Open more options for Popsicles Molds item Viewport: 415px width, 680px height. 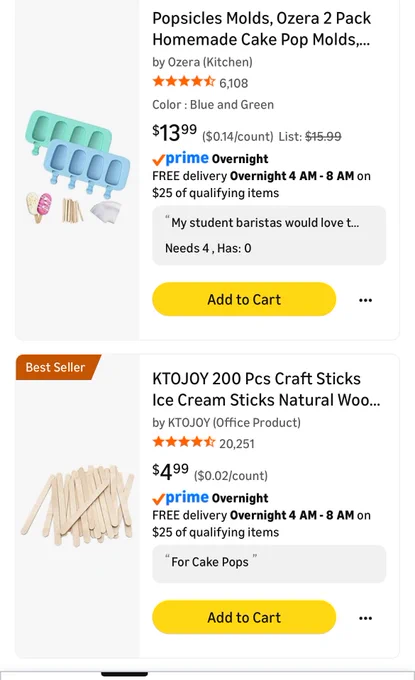(365, 300)
